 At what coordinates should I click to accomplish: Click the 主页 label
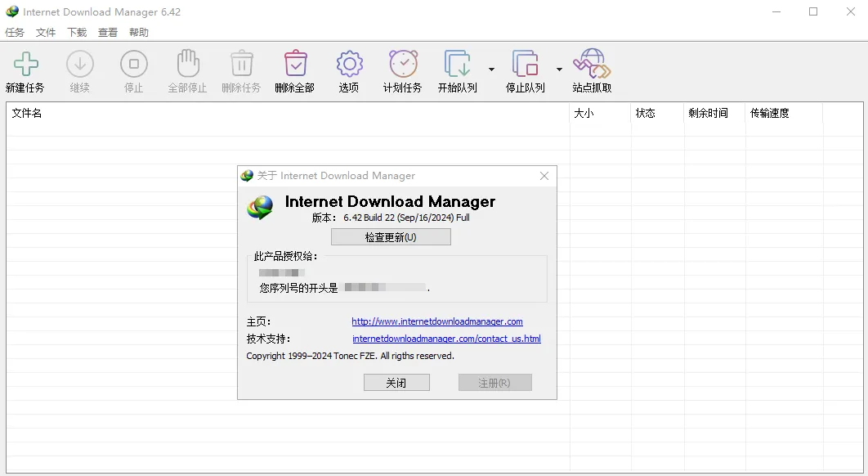[258, 321]
